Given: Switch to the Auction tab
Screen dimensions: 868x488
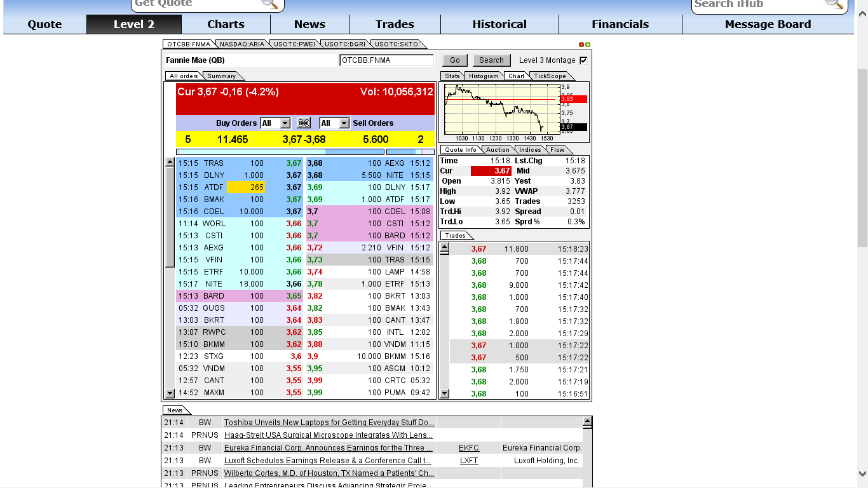Looking at the screenshot, I should tap(498, 150).
